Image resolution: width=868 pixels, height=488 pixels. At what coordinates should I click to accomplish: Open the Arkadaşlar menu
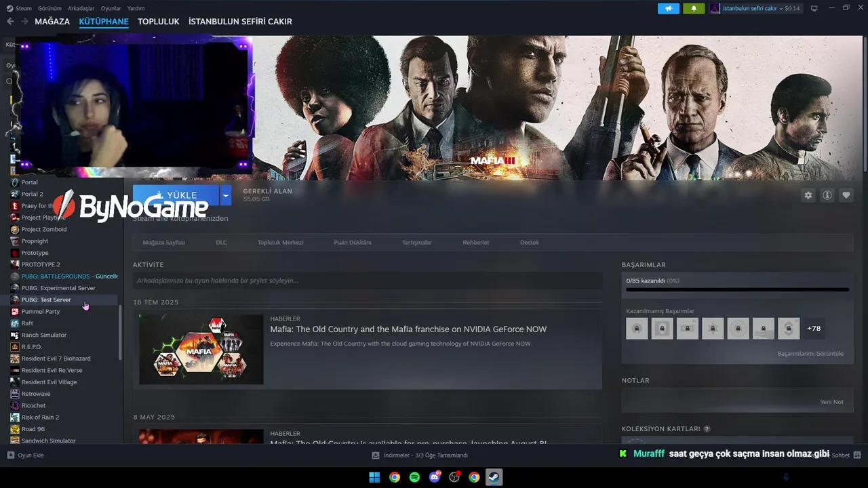(81, 8)
